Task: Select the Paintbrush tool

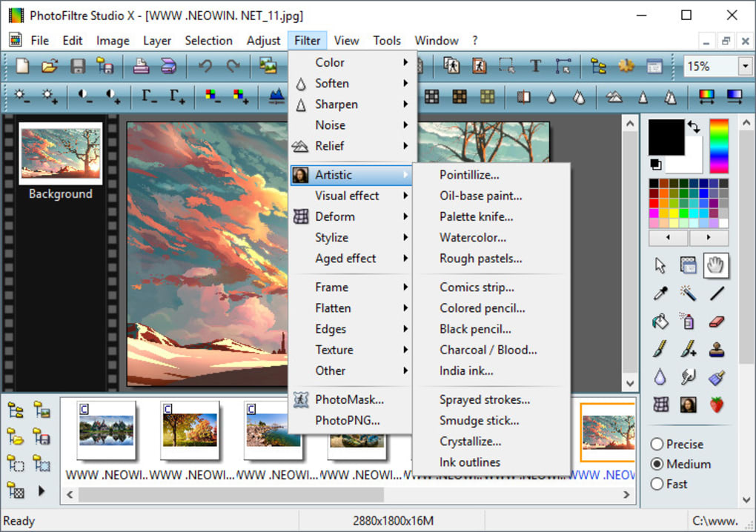Action: pyautogui.click(x=660, y=348)
